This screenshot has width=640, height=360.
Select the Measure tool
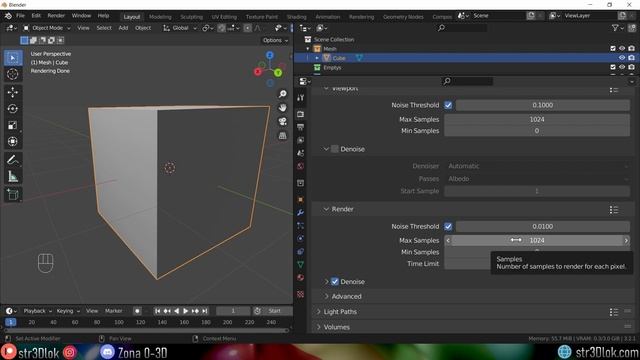[x=13, y=176]
